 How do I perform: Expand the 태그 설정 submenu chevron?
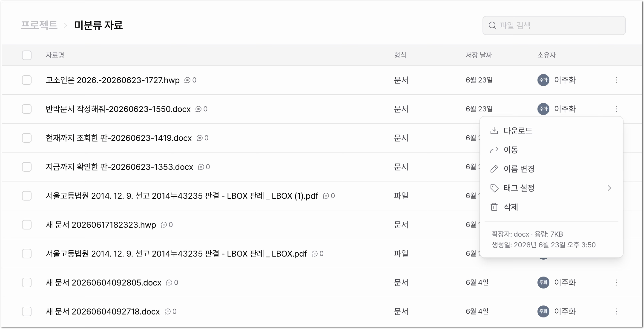tap(609, 188)
